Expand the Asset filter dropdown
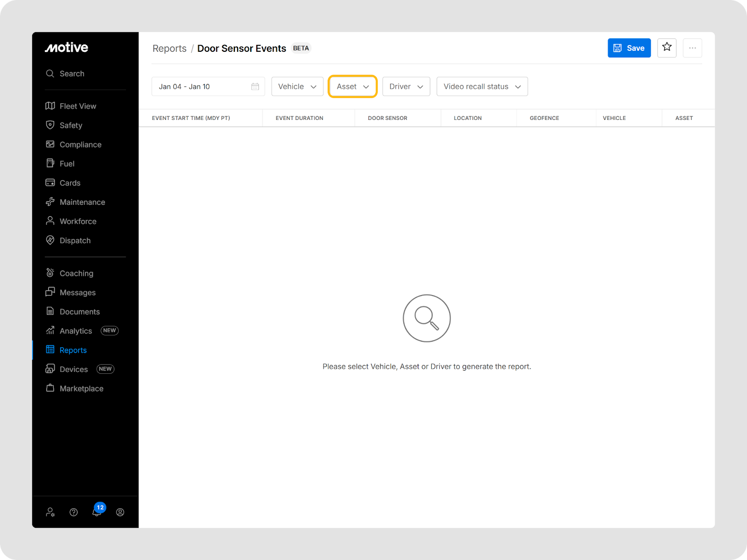747x560 pixels. (x=352, y=86)
